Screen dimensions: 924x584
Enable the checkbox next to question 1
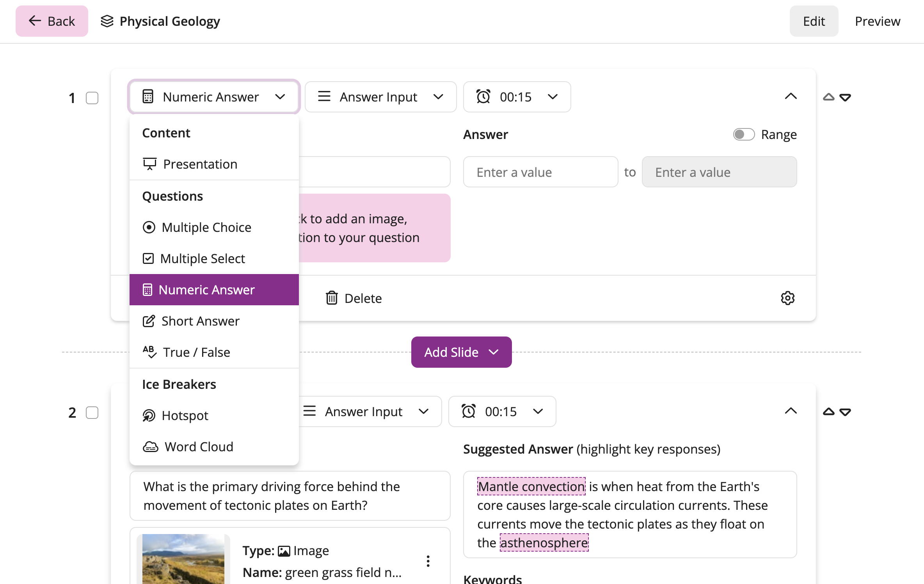pos(92,97)
